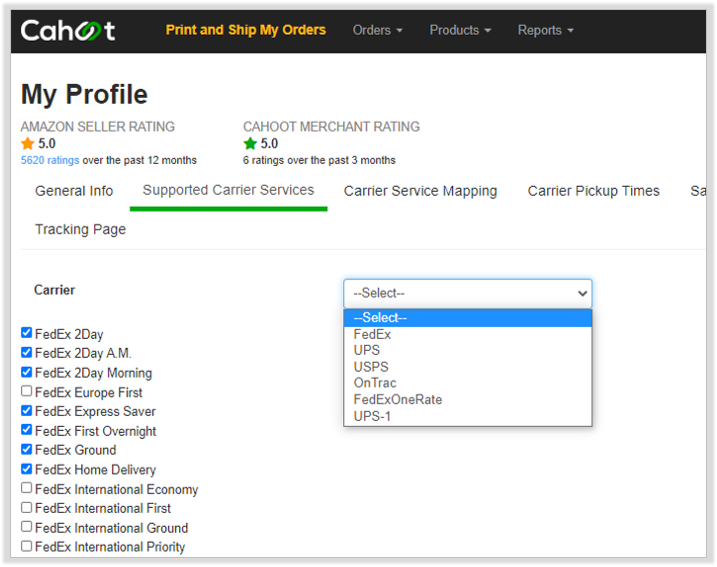Expand the Products menu
The image size is (717, 567).
point(460,30)
